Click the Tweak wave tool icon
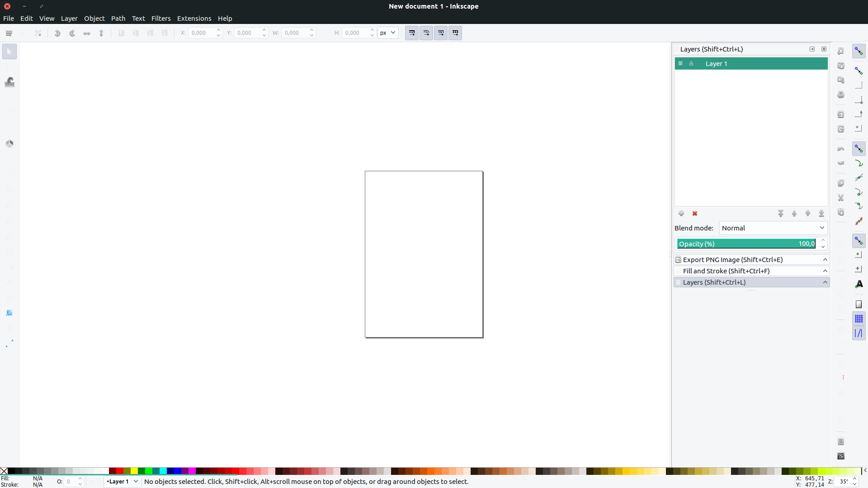The image size is (868, 488). (x=9, y=82)
